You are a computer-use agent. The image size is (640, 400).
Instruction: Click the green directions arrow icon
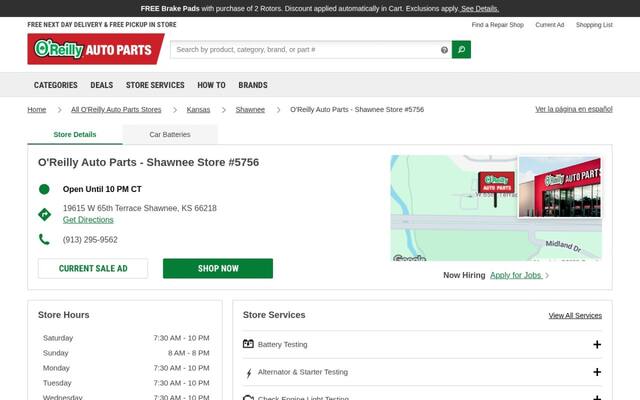point(44,214)
